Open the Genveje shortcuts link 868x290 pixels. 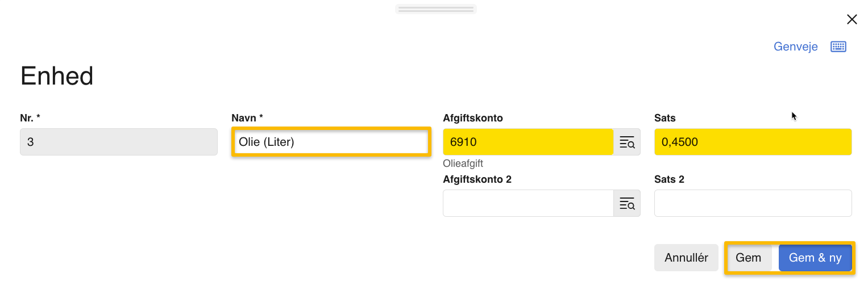[795, 47]
